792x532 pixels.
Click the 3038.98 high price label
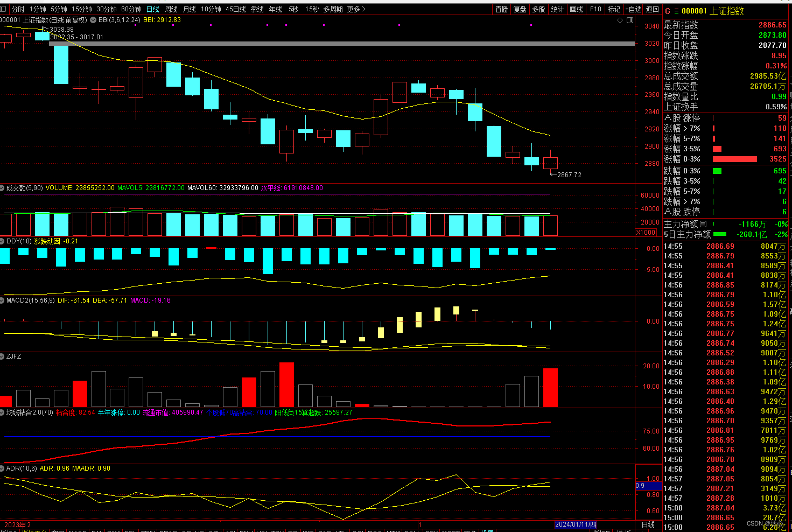[x=61, y=30]
